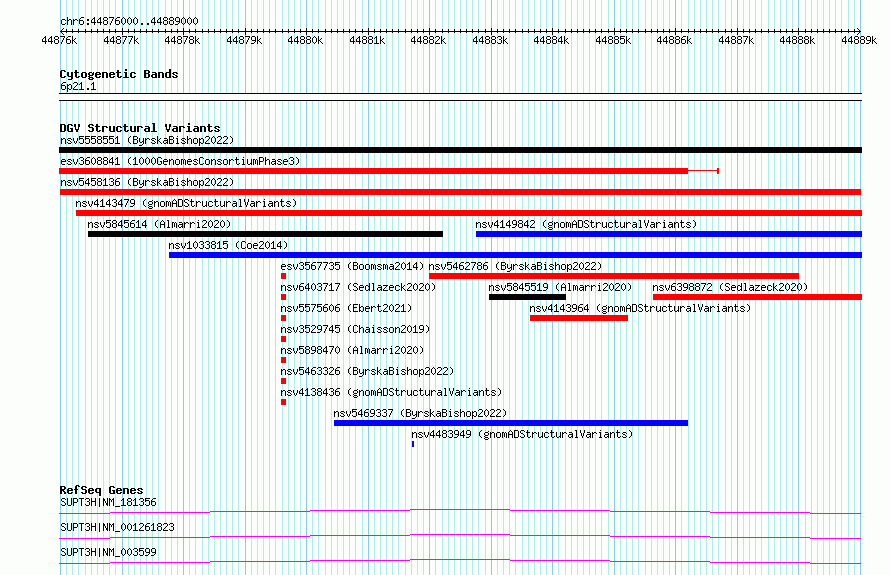
Task: Click the 44882k ruler tick label
Action: tap(429, 40)
